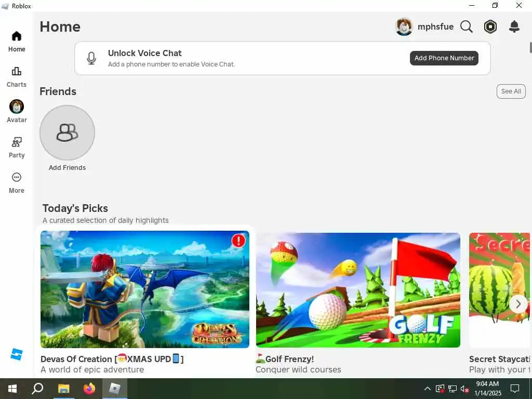Click the username mphsfue

coord(435,26)
